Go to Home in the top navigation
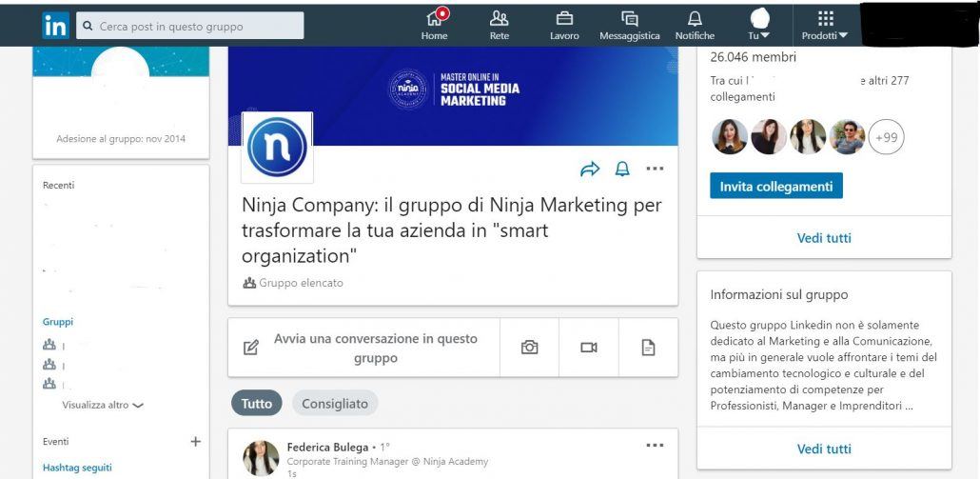Image resolution: width=980 pixels, height=479 pixels. click(x=435, y=25)
